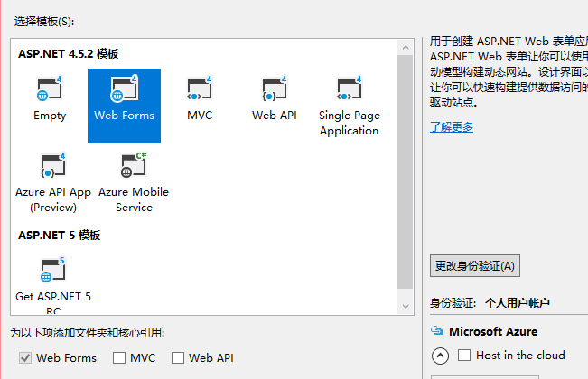Pick the Azure Mobile Service template

[134, 183]
